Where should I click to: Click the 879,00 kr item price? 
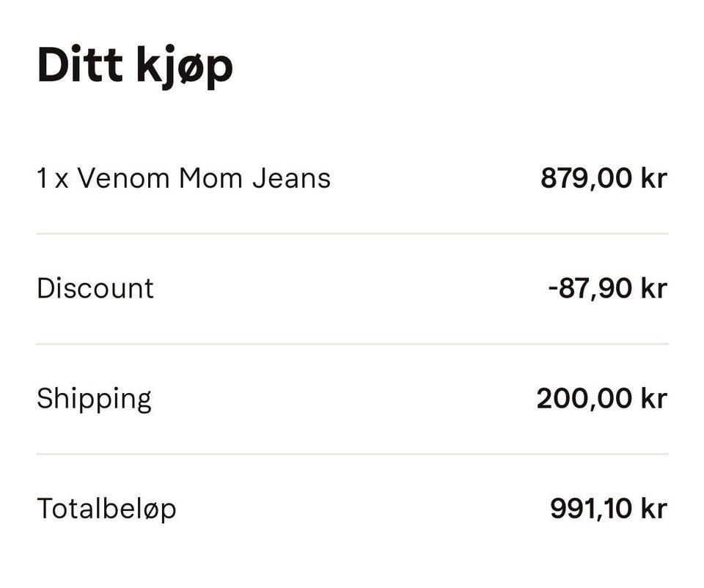point(604,178)
